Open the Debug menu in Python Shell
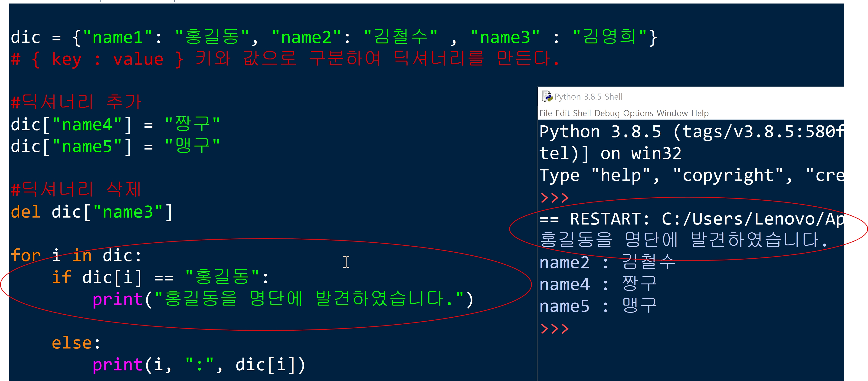 (607, 113)
